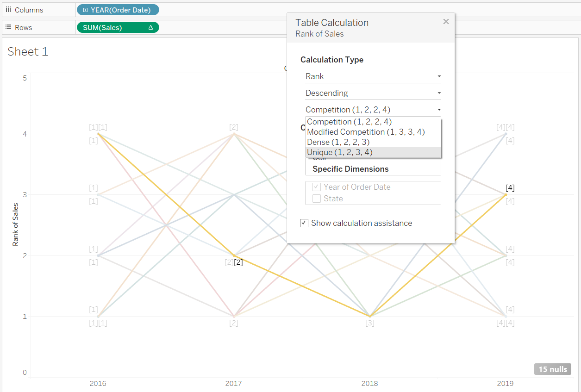Viewport: 581px width, 392px height.
Task: Collapse the Competition (1, 2, 2, 4) rank type dropdown
Action: tap(373, 110)
